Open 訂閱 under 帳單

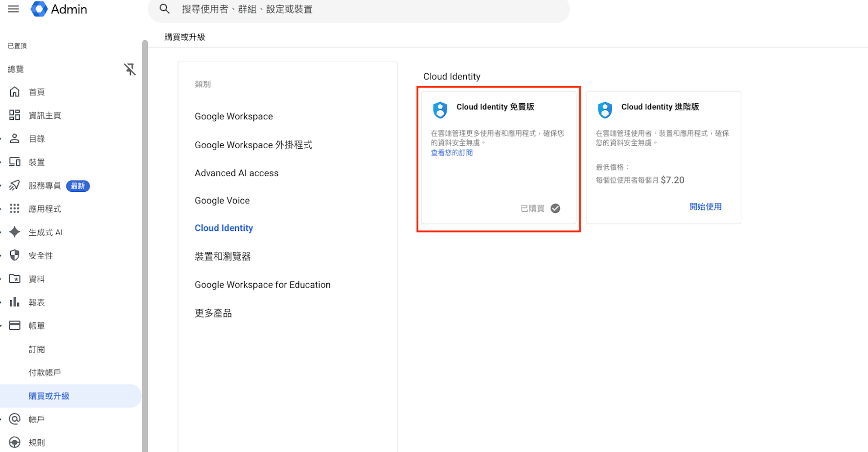tap(37, 349)
